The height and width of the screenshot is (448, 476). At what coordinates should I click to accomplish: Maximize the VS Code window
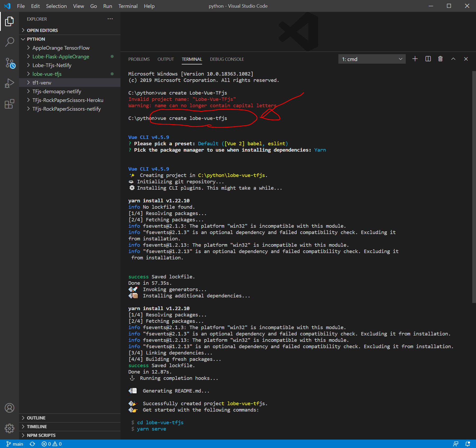click(x=449, y=6)
